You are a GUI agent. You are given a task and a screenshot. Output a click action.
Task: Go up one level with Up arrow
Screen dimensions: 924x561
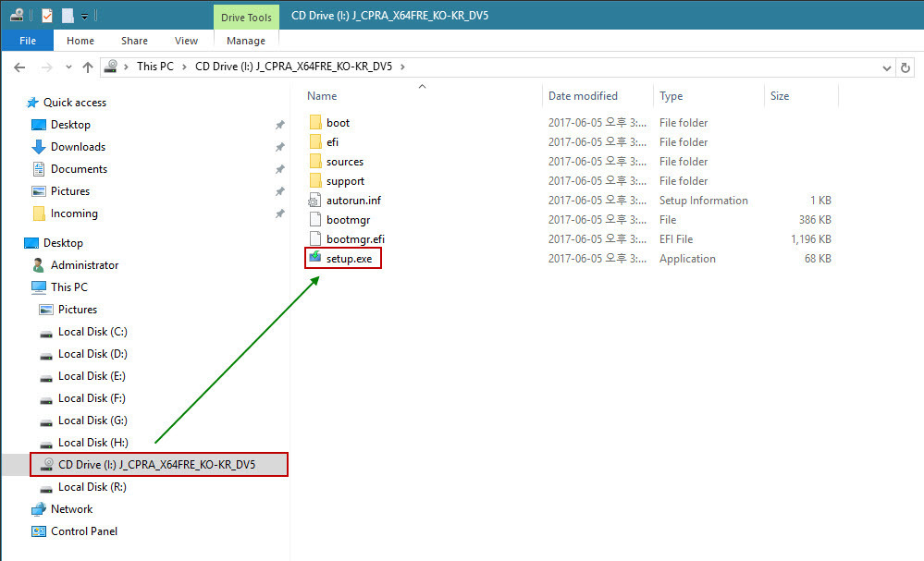pyautogui.click(x=88, y=67)
